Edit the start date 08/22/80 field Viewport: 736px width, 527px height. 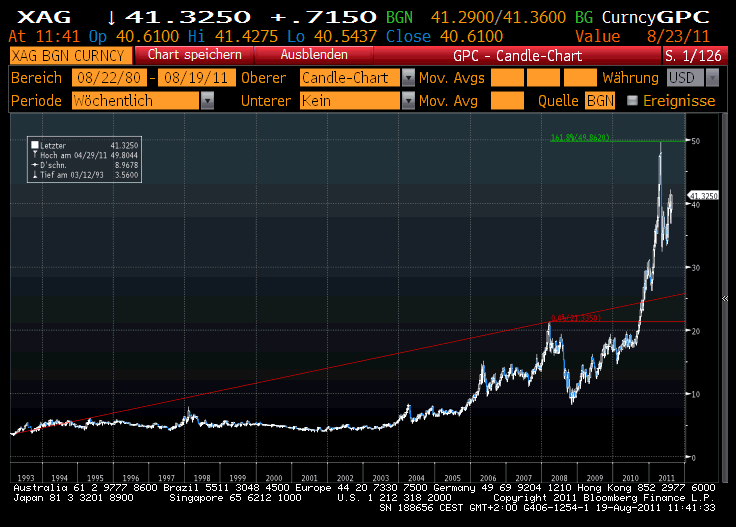tap(109, 78)
